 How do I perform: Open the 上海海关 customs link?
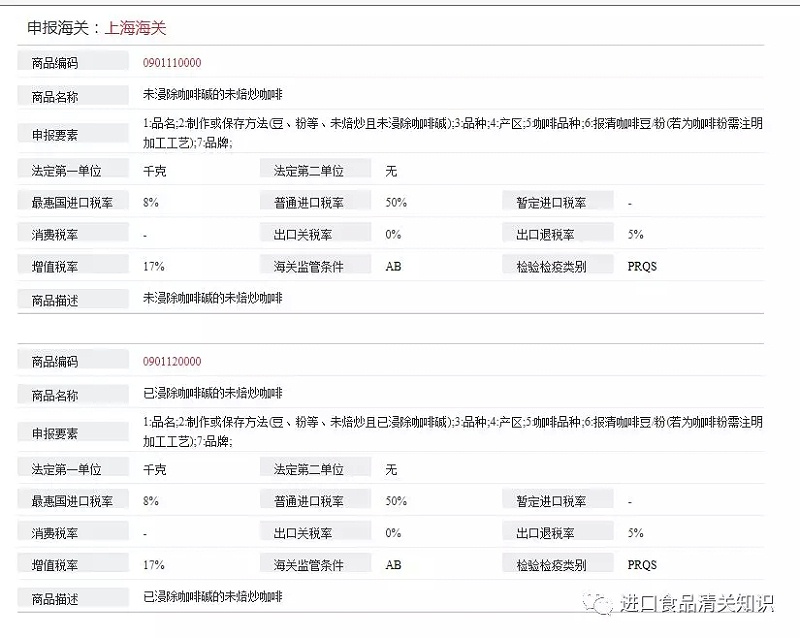click(134, 28)
